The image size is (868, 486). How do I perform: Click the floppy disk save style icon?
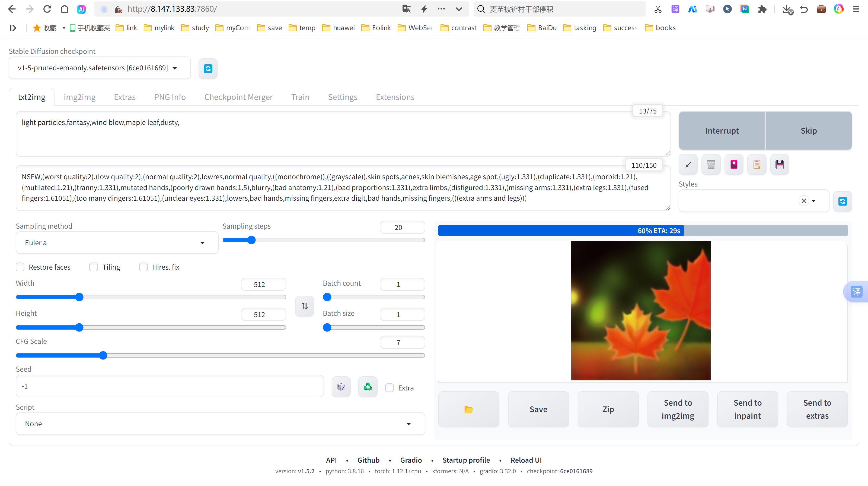[779, 165]
